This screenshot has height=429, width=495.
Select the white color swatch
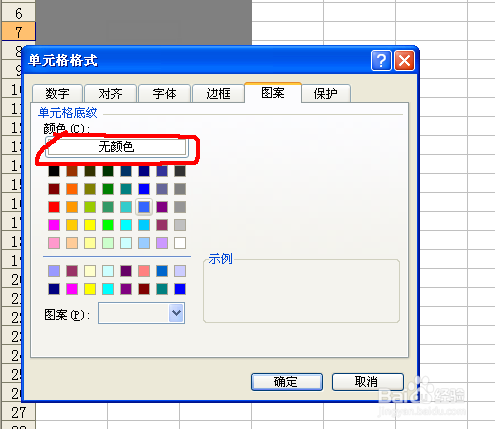[x=180, y=243]
